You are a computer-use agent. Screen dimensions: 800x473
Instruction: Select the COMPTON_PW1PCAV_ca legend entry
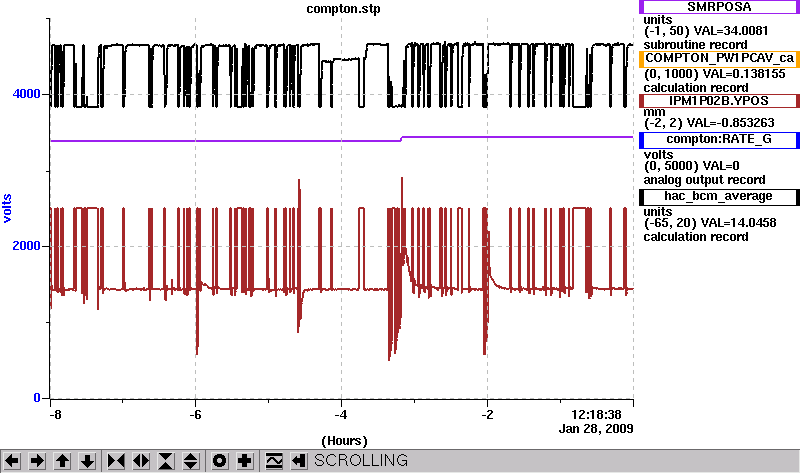click(x=719, y=58)
